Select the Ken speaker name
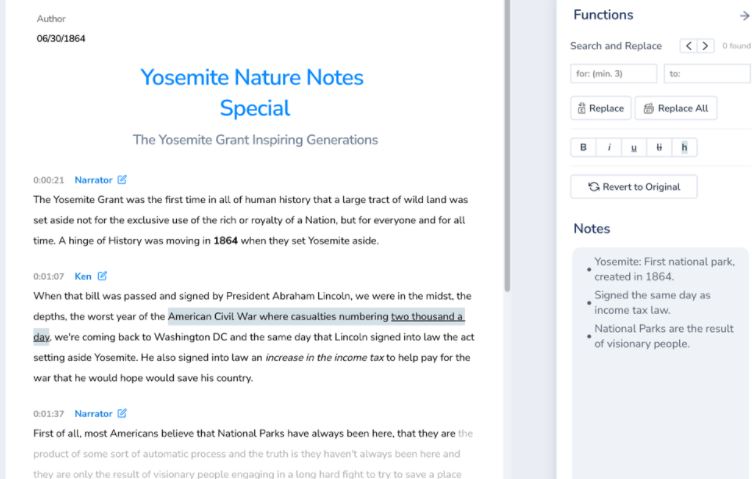 click(x=83, y=276)
